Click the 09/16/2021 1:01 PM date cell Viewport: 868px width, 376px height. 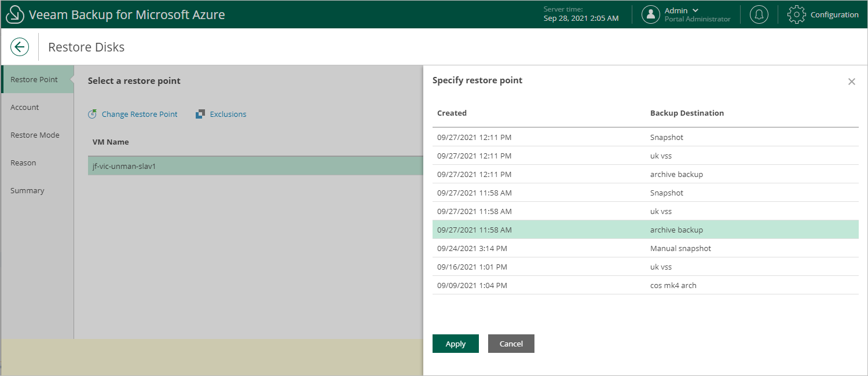click(x=472, y=267)
